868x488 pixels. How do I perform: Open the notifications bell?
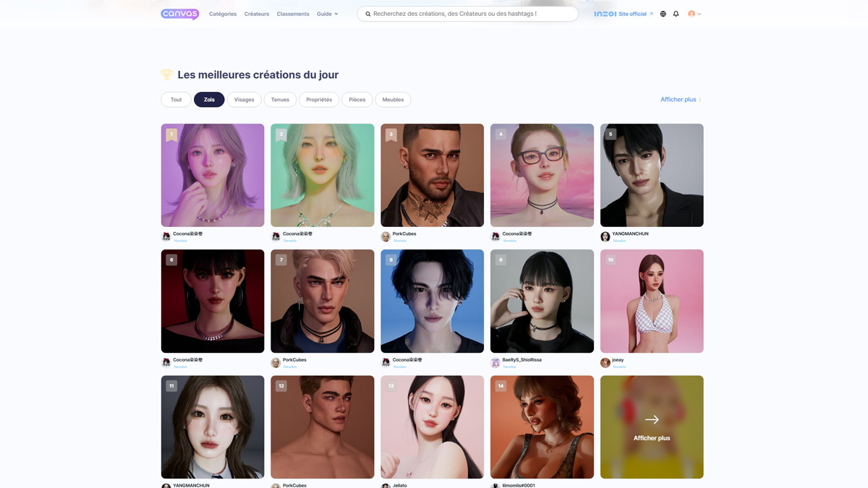click(676, 14)
